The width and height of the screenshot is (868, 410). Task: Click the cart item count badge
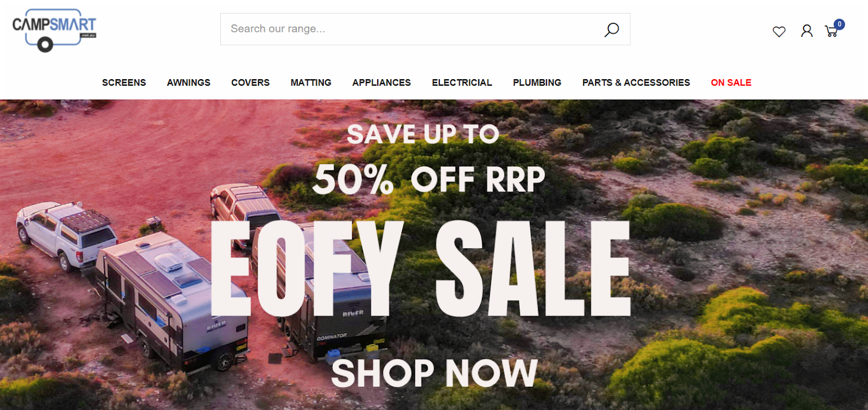click(839, 24)
